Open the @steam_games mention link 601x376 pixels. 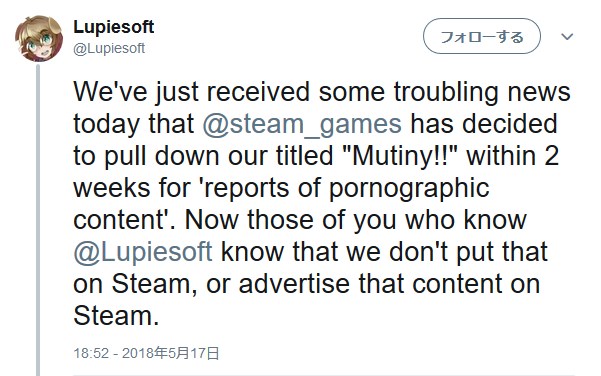point(302,125)
